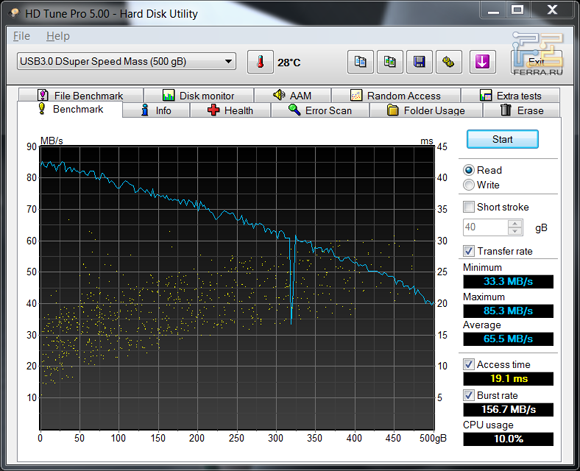This screenshot has height=471, width=580.
Task: Click the 156.7 MB/s burst rate value
Action: [x=508, y=410]
